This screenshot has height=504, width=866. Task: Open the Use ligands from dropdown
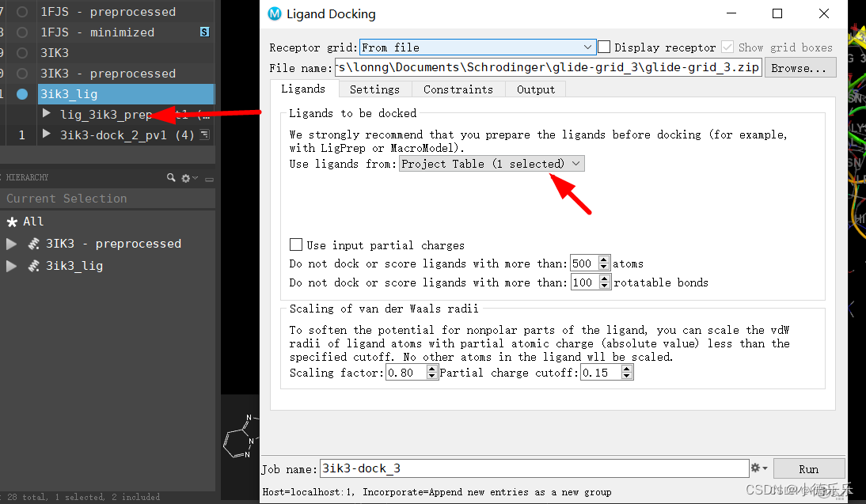pyautogui.click(x=492, y=164)
